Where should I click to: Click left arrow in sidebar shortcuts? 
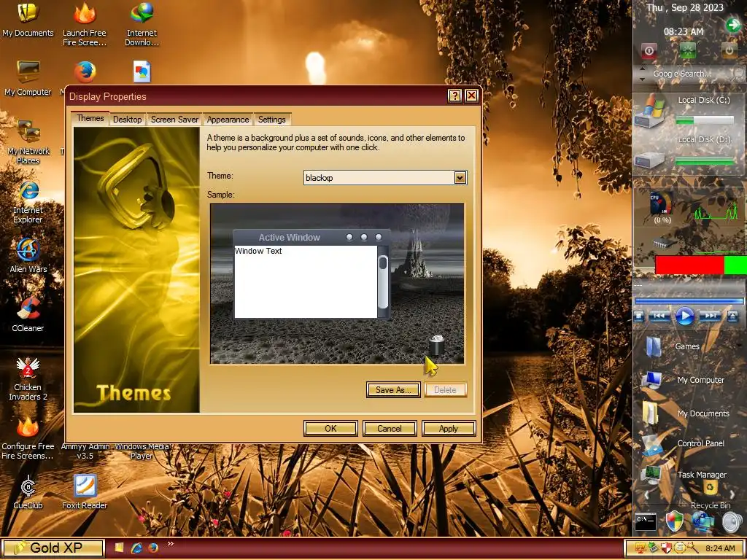(x=646, y=495)
